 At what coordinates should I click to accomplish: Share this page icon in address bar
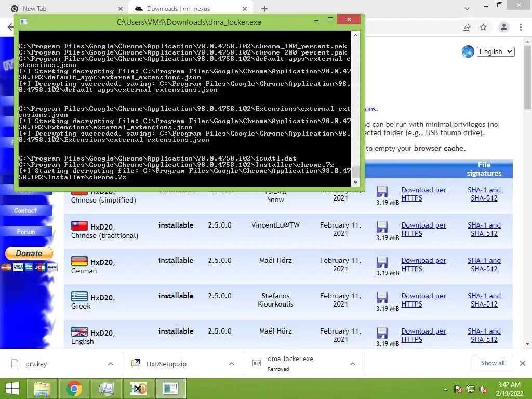[467, 27]
